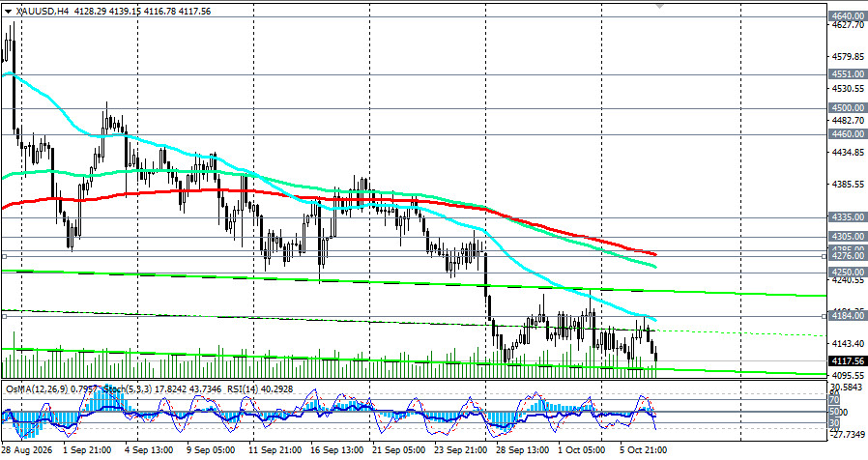Click the gray chart shift marker triangle

pos(659,6)
